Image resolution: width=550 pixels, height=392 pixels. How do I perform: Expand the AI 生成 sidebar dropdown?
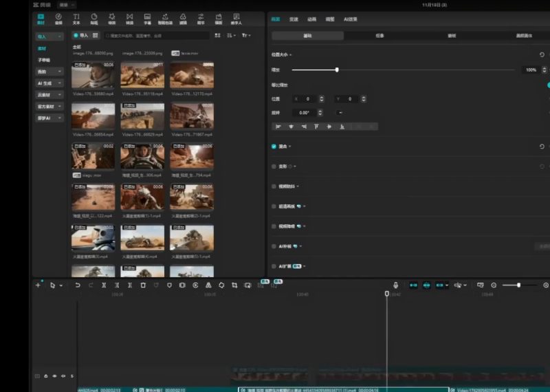[x=49, y=83]
